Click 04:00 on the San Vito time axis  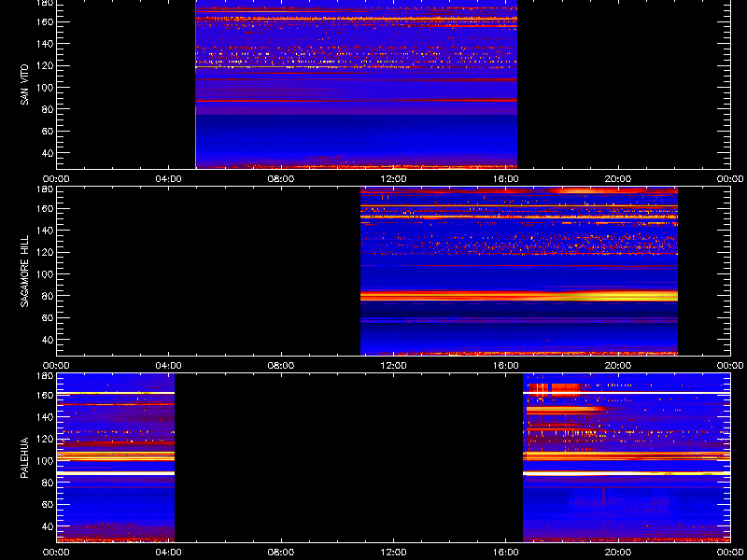(x=169, y=179)
